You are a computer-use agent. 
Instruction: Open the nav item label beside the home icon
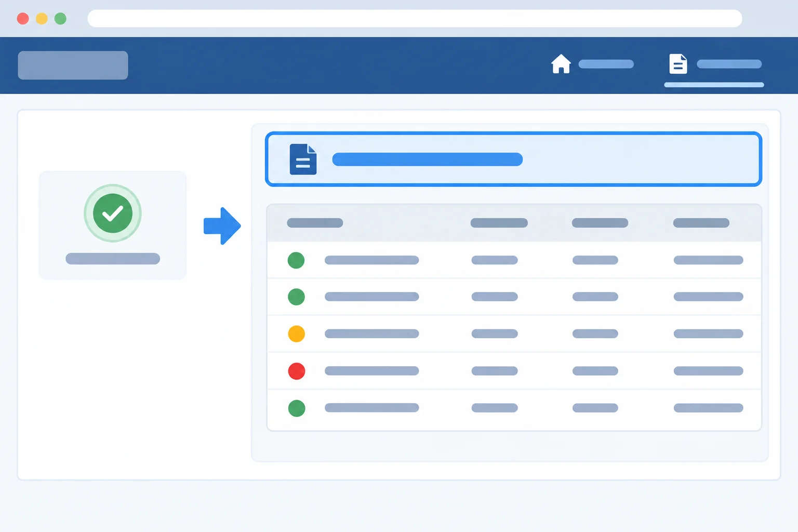click(606, 64)
